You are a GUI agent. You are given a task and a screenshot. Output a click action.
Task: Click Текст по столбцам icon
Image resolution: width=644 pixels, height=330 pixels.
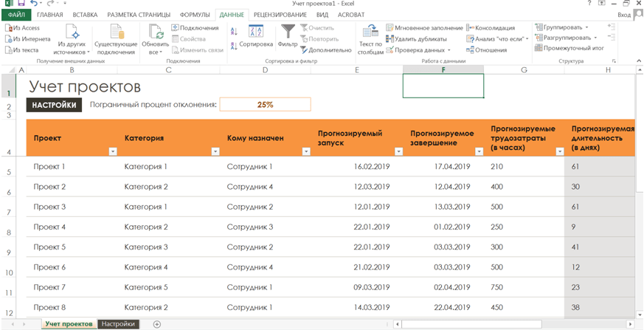pyautogui.click(x=370, y=38)
